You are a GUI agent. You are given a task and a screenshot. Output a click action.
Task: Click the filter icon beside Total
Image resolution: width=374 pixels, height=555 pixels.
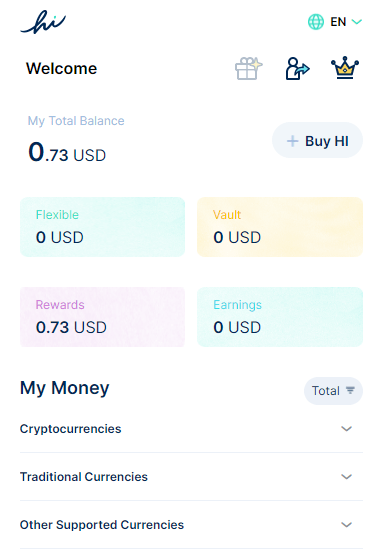(x=350, y=390)
